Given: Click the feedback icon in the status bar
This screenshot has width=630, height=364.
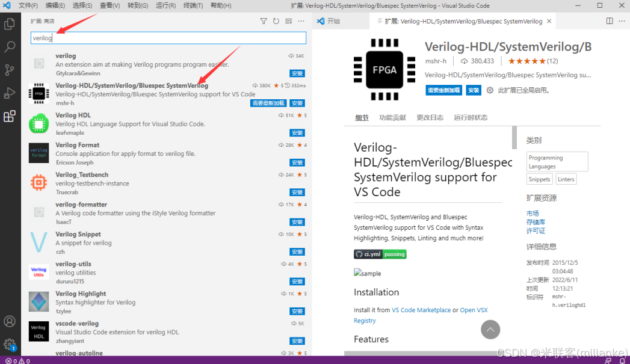Looking at the screenshot, I should [x=608, y=361].
